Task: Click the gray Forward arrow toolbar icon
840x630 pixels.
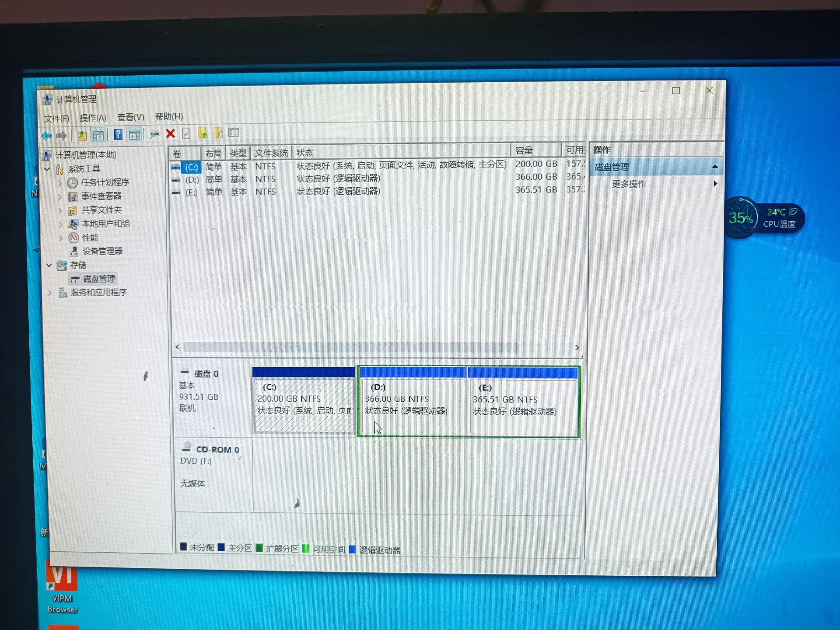Action: 62,136
